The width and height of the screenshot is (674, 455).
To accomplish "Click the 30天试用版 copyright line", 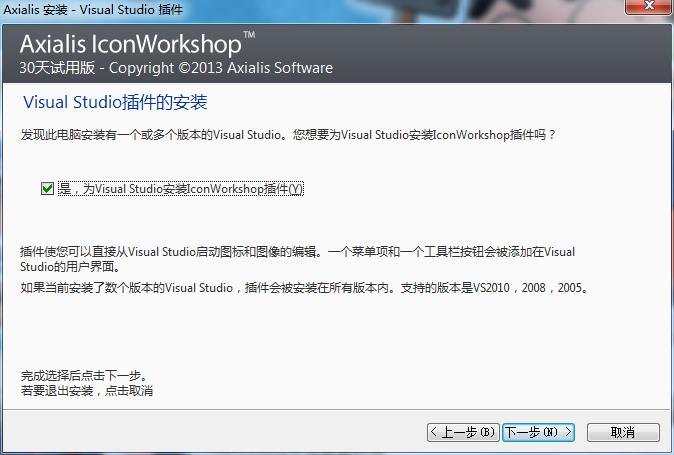I will [x=176, y=68].
